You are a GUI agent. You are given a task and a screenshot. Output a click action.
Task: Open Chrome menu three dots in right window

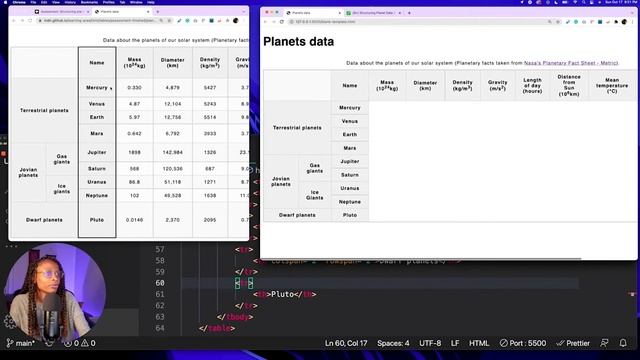[x=633, y=22]
